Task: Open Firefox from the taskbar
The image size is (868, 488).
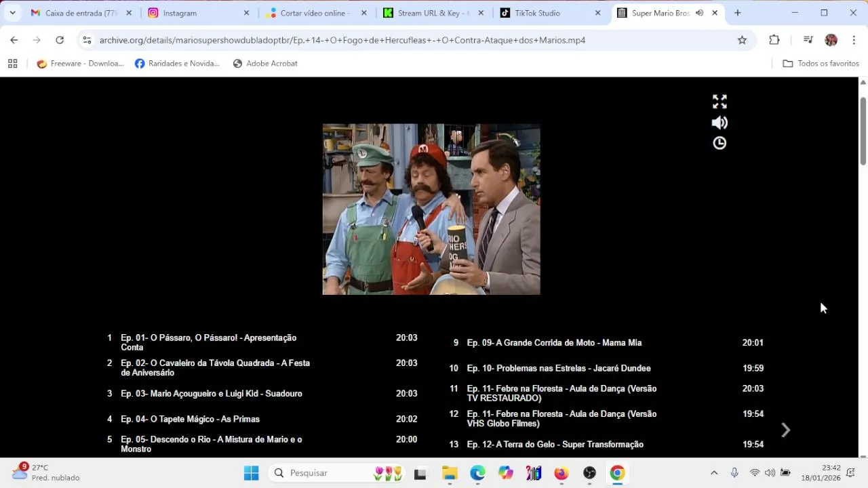Action: pos(561,473)
